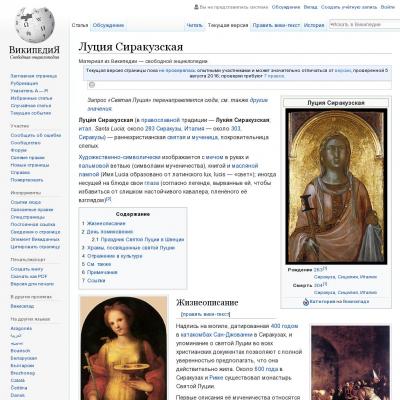Switch to the Читать tab
Viewport: 400px width, 400px height.
(194, 25)
